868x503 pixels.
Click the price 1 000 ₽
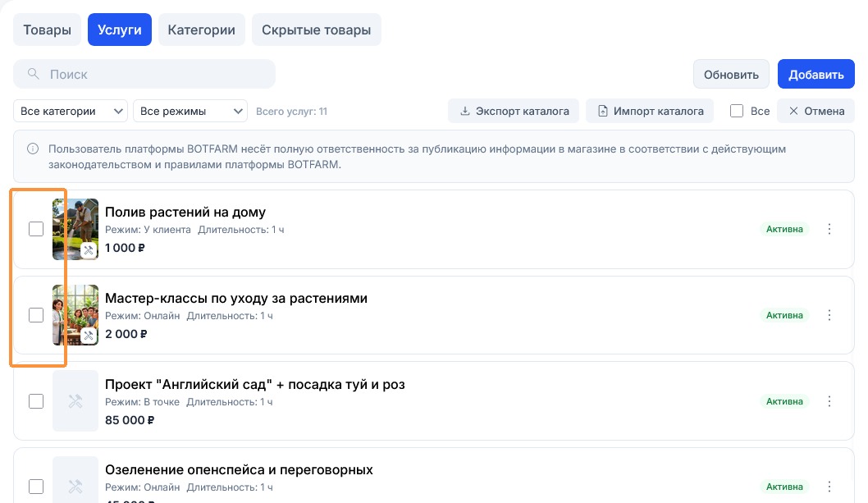[125, 248]
